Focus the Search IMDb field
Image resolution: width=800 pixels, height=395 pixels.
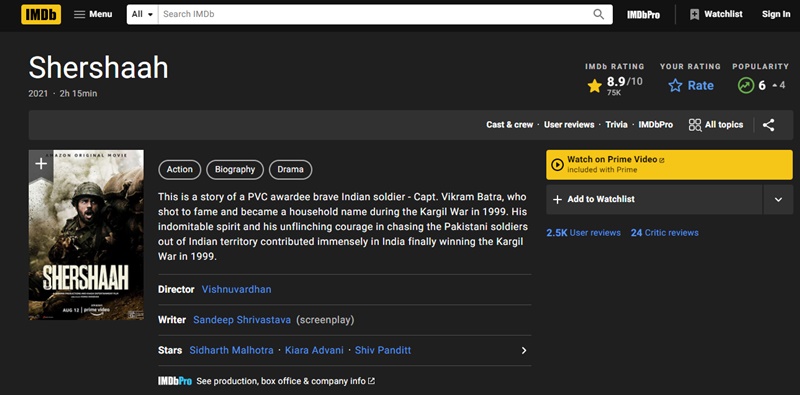pyautogui.click(x=375, y=14)
